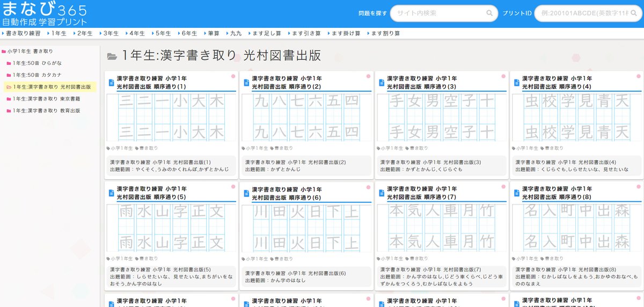
Task: Focus the プリントID input field
Action: point(588,13)
